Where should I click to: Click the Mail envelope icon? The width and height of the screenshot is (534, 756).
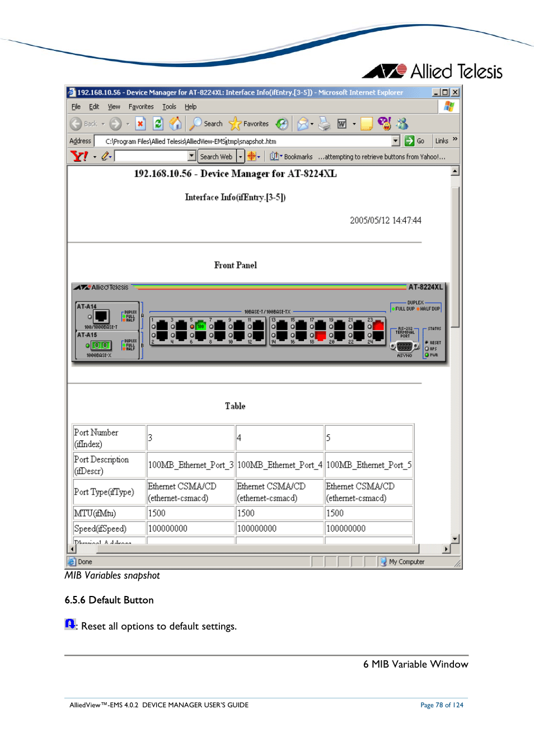[x=302, y=124]
